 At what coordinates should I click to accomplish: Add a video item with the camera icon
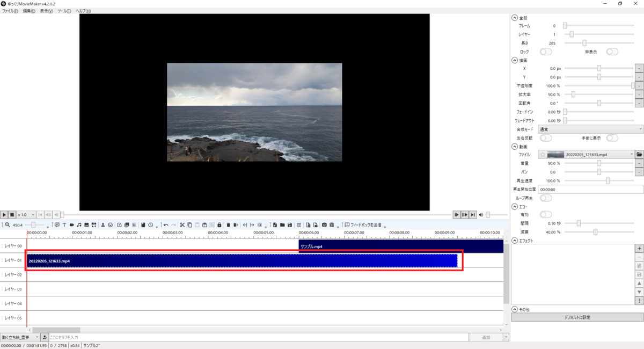tap(71, 224)
